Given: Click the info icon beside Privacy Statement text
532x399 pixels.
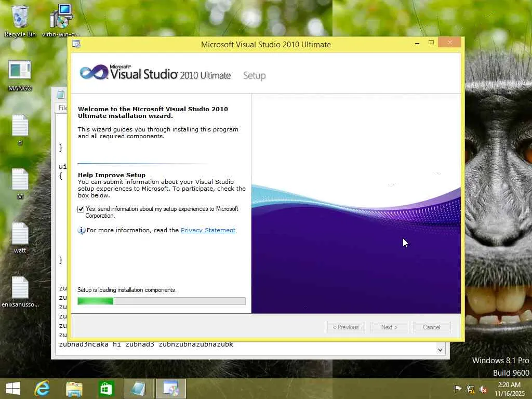Looking at the screenshot, I should (82, 230).
